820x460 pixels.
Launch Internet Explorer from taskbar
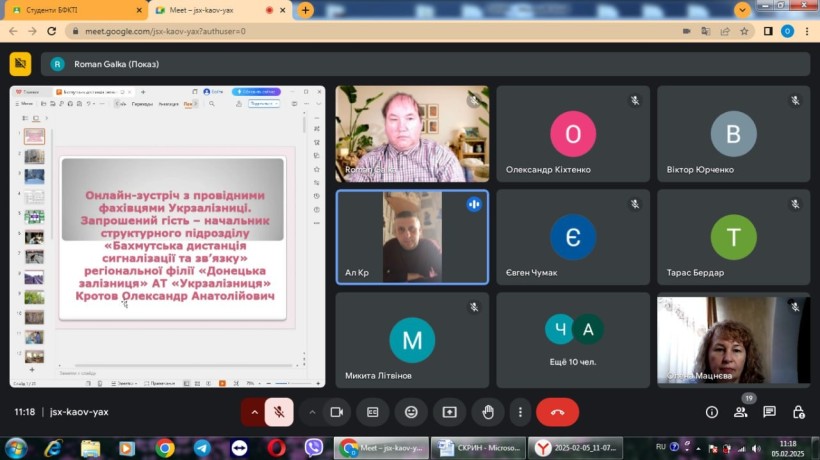pyautogui.click(x=53, y=448)
